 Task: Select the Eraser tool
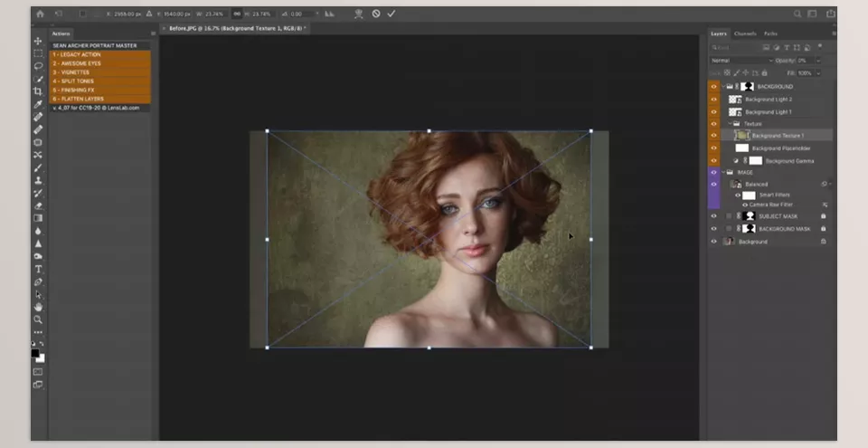pos(38,205)
